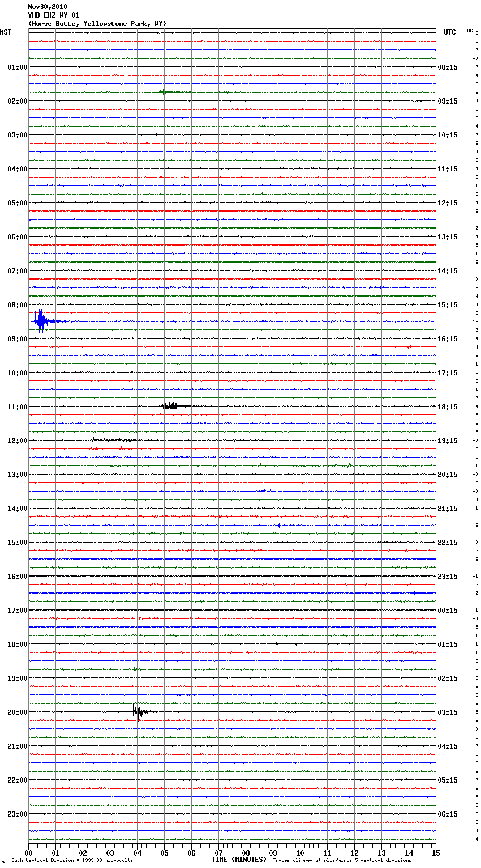Click the black seismic event on the 20:00 trace
The width and height of the screenshot is (481, 868).
[138, 712]
